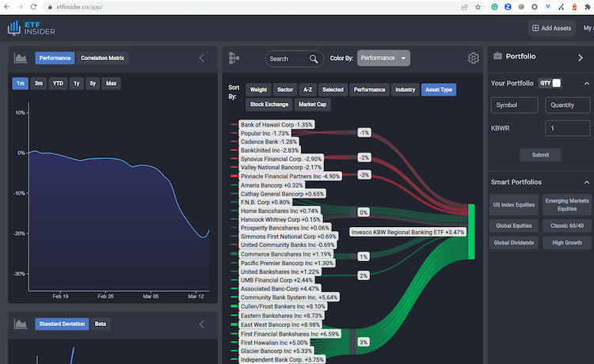
Task: Choose Global Equities smart portfolio
Action: pyautogui.click(x=514, y=226)
